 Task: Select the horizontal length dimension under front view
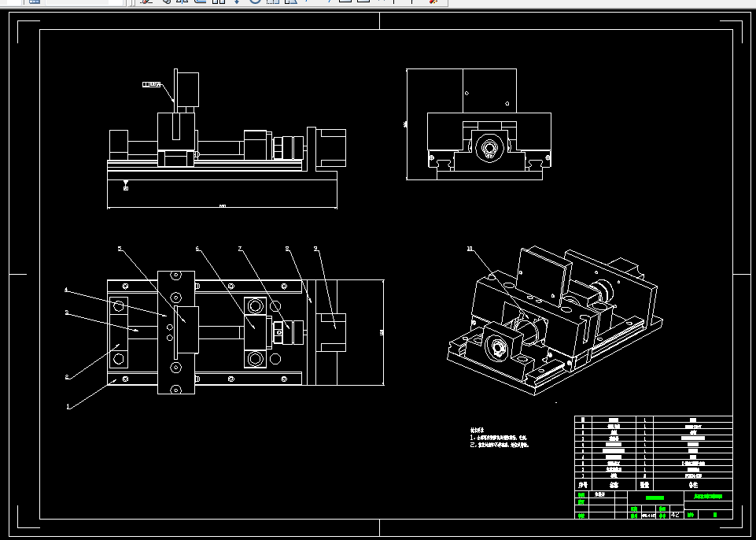click(223, 206)
